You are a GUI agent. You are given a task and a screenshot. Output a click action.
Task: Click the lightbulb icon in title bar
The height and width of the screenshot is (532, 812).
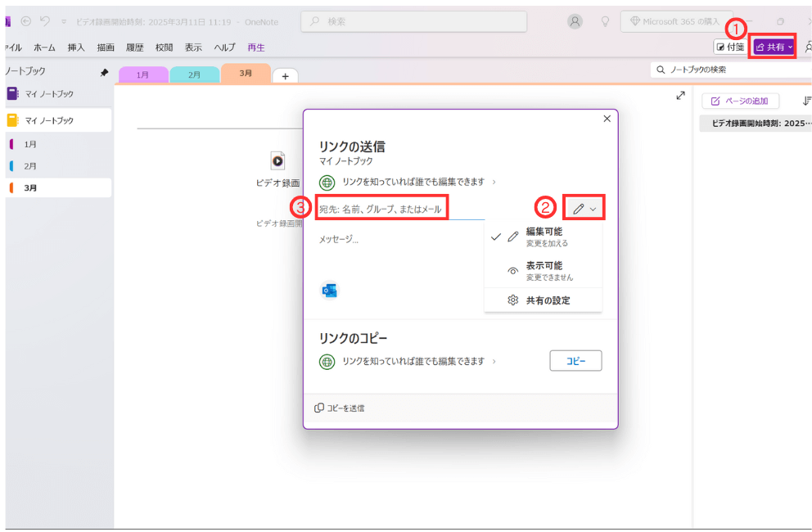point(605,21)
